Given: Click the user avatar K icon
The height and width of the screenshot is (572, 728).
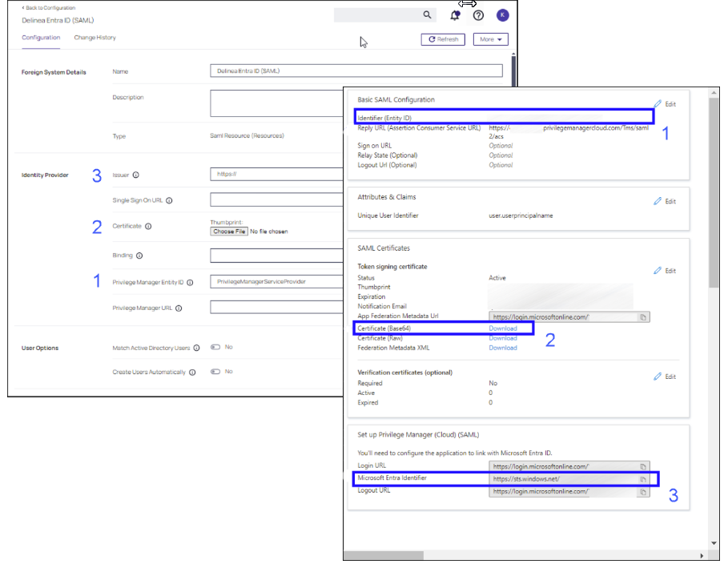Looking at the screenshot, I should [502, 15].
